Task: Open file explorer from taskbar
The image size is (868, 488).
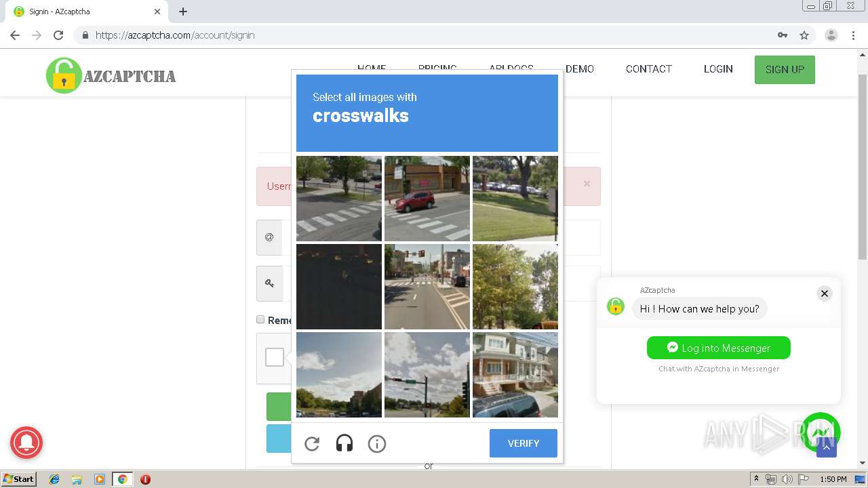Action: [77, 479]
